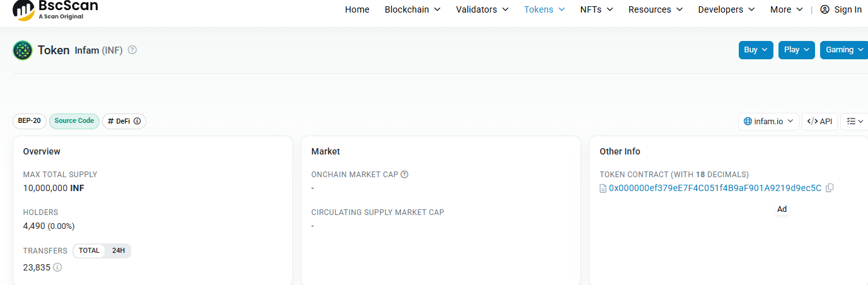Click the Onchain Market Cap help icon
Image resolution: width=868 pixels, height=285 pixels.
click(x=405, y=175)
